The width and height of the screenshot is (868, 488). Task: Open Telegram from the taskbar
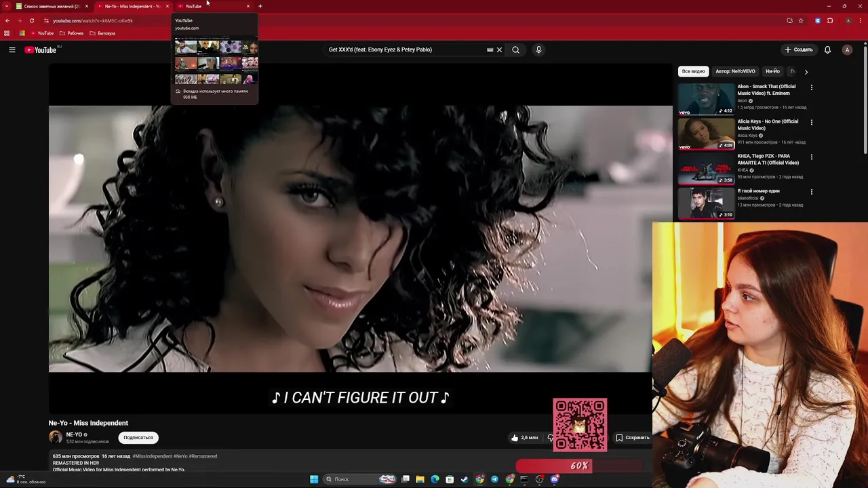point(494,479)
